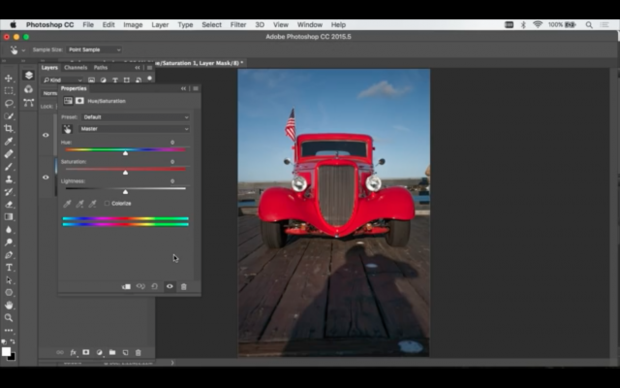Toggle clip to layer button in Properties
This screenshot has height=388, width=620.
[126, 286]
